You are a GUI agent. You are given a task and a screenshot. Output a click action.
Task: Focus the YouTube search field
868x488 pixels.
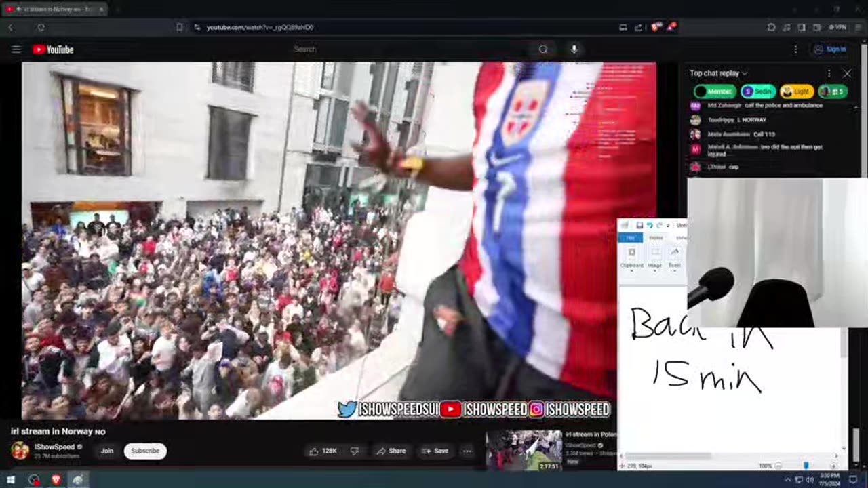click(410, 49)
